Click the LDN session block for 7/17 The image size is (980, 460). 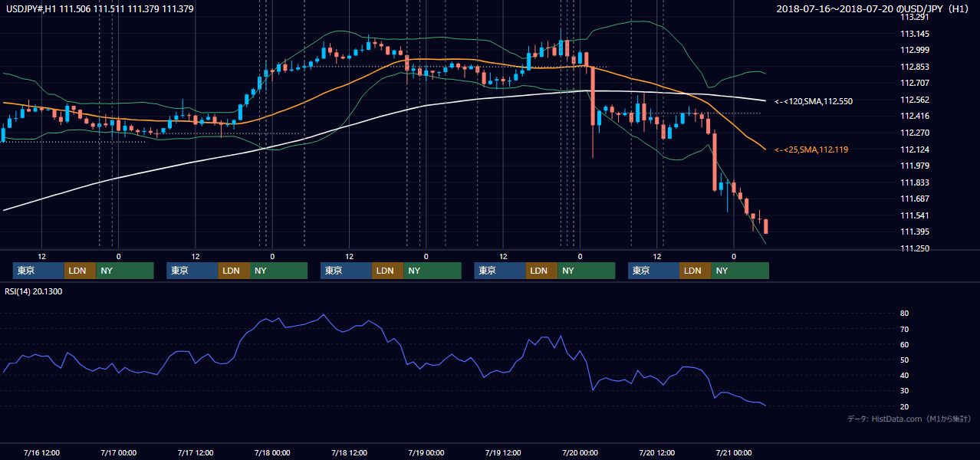(234, 271)
